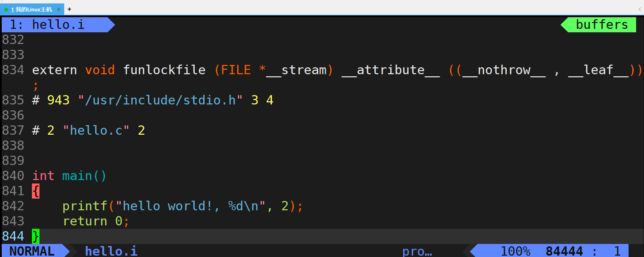Click the main function name on line 840
The width and height of the screenshot is (644, 257).
(x=77, y=176)
